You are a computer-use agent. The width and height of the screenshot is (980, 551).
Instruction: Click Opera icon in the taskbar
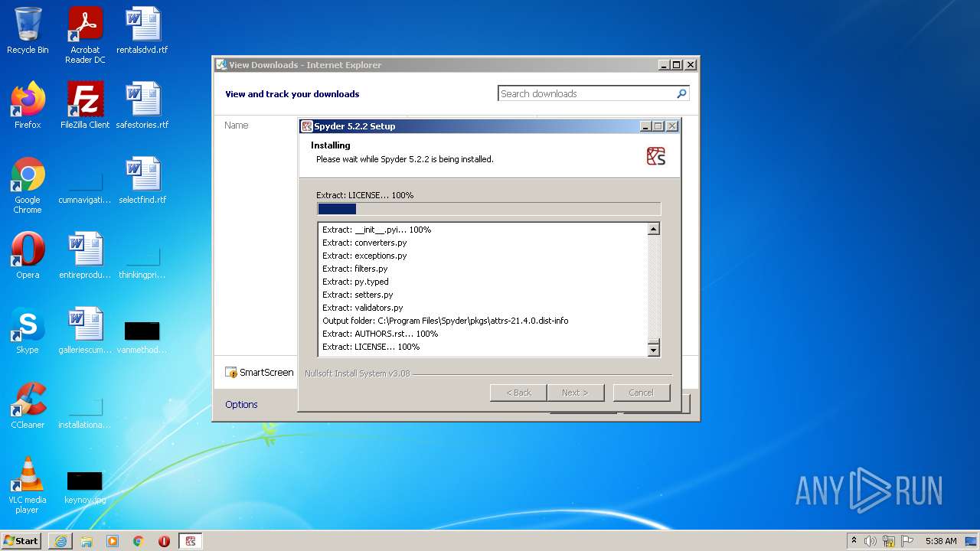pos(164,541)
